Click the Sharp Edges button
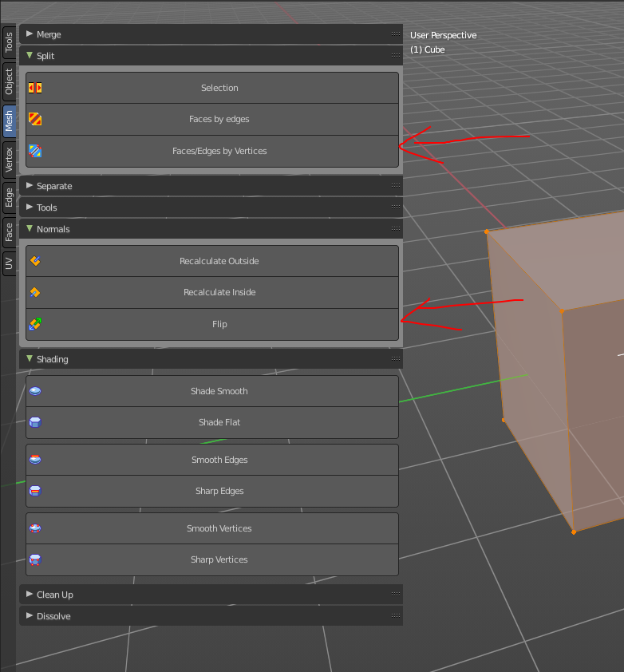 tap(212, 491)
